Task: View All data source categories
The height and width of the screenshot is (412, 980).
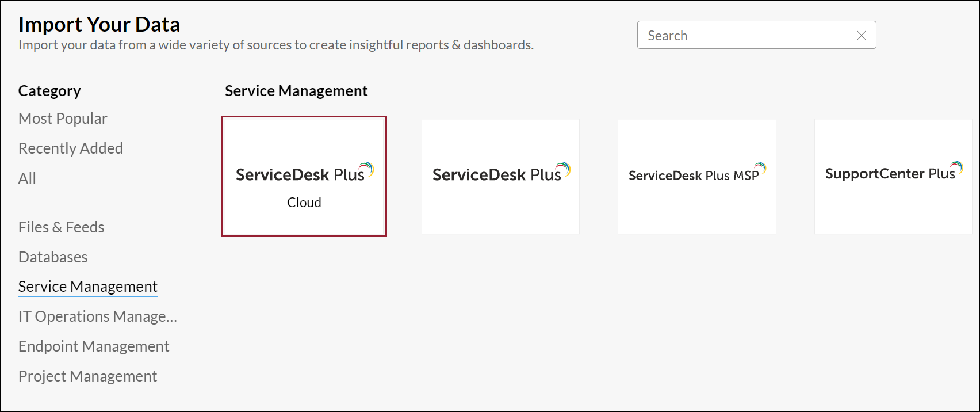Action: (x=27, y=178)
